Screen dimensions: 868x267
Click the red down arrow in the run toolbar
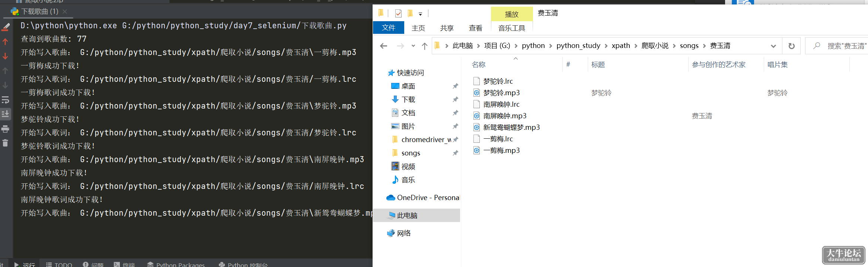pos(5,56)
